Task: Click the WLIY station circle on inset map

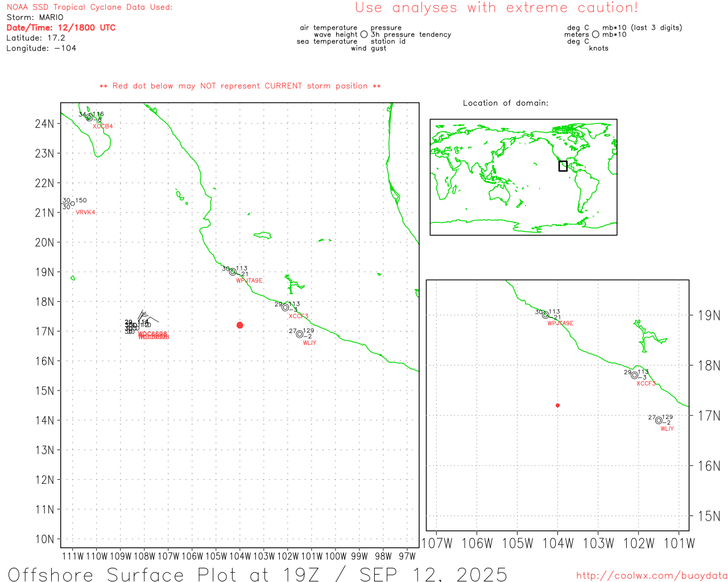Action: click(659, 421)
